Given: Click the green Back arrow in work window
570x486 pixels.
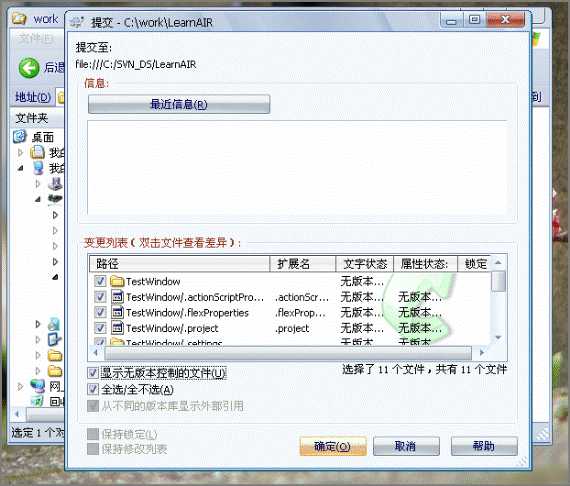Looking at the screenshot, I should pos(29,68).
